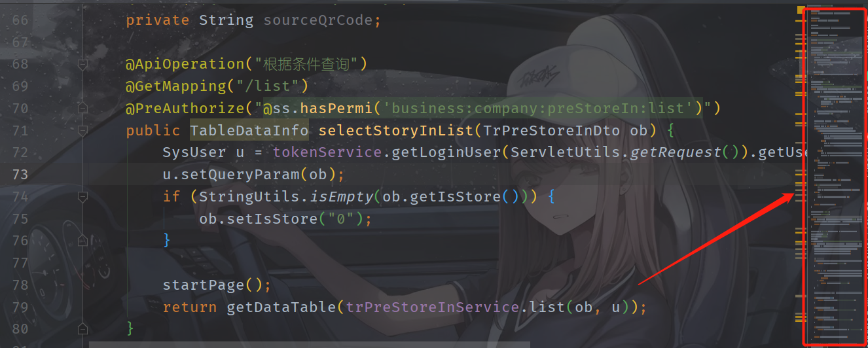This screenshot has height=348, width=868.
Task: Click getLoginUser method call
Action: click(446, 152)
